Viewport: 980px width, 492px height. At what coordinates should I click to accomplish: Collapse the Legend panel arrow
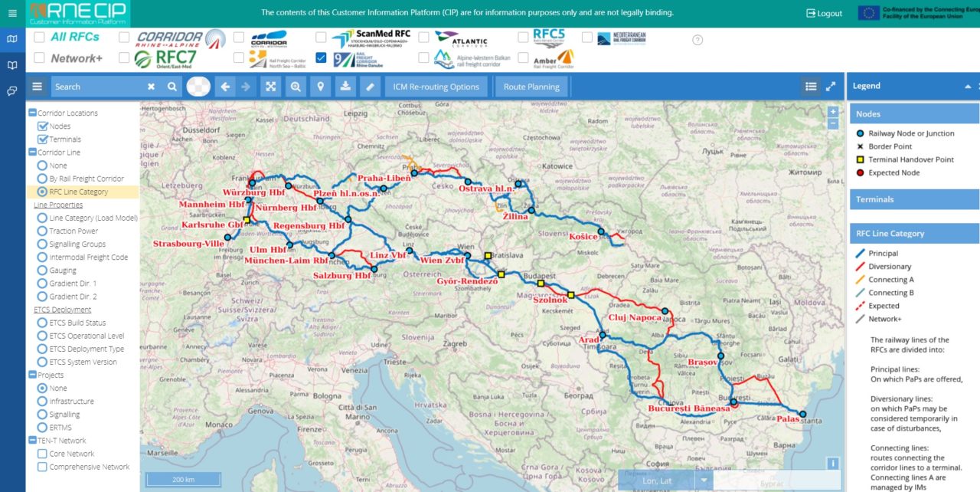pos(967,86)
